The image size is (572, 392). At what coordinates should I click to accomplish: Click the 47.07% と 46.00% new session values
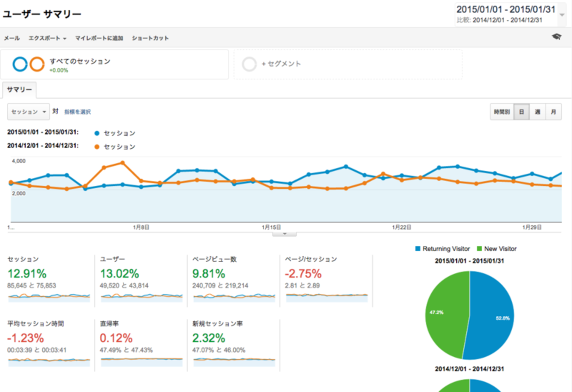(219, 350)
